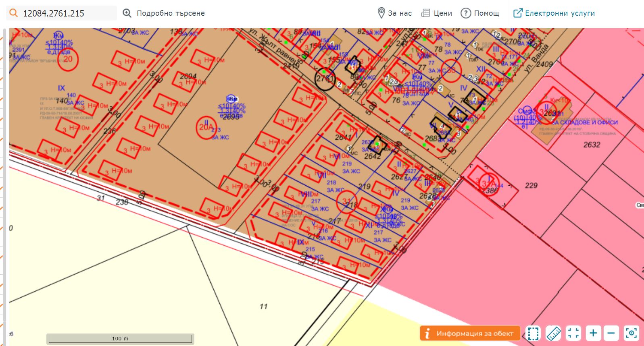The width and height of the screenshot is (644, 346).
Task: Zoom in with the plus button
Action: pos(593,334)
